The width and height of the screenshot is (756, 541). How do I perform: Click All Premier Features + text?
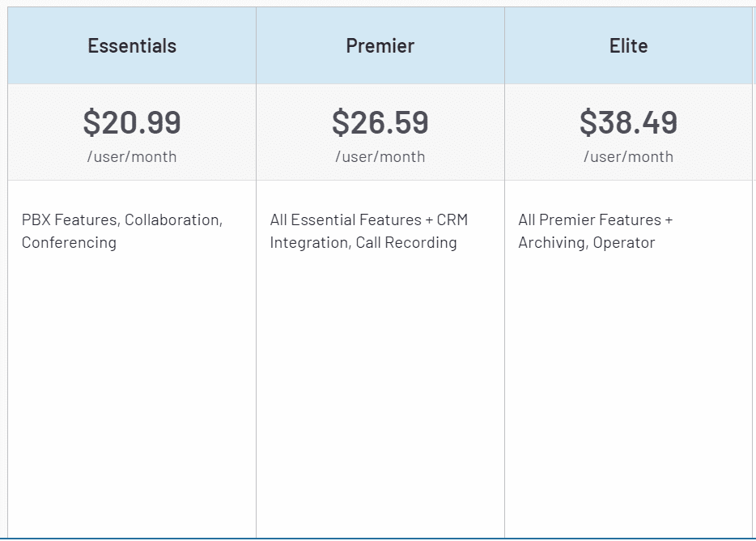point(596,220)
